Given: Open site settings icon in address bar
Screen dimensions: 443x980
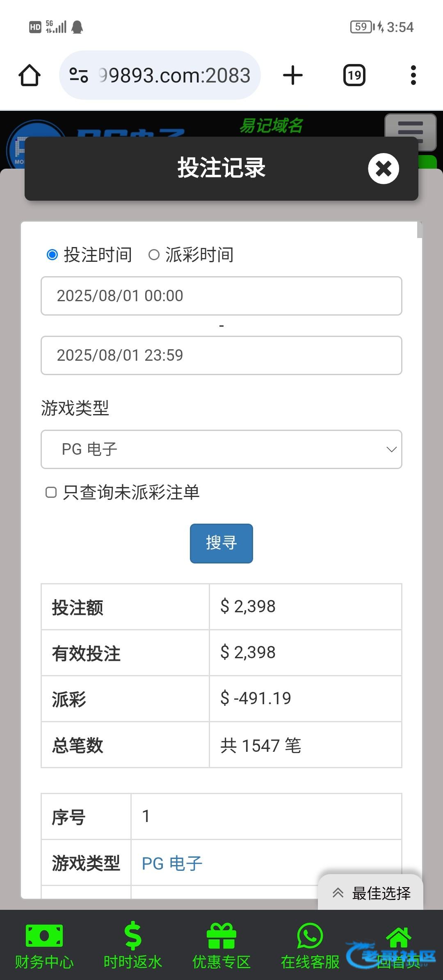Looking at the screenshot, I should 79,76.
